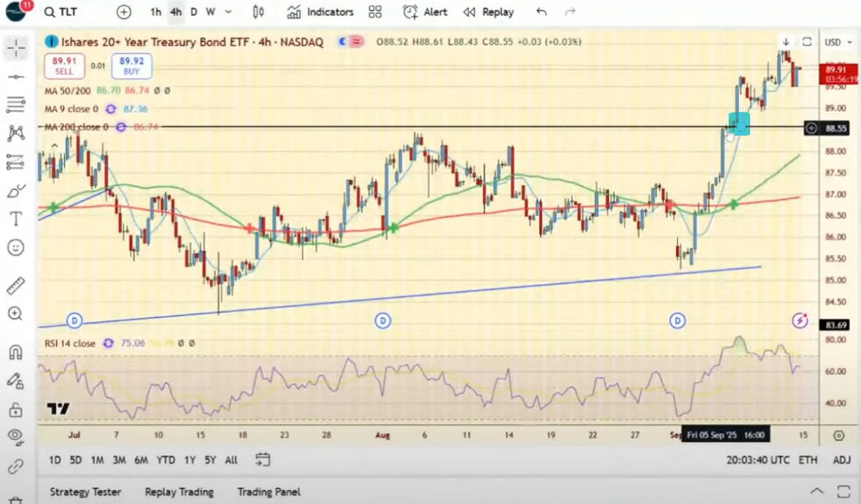Set range to 1Y
This screenshot has height=504, width=861.
point(190,460)
